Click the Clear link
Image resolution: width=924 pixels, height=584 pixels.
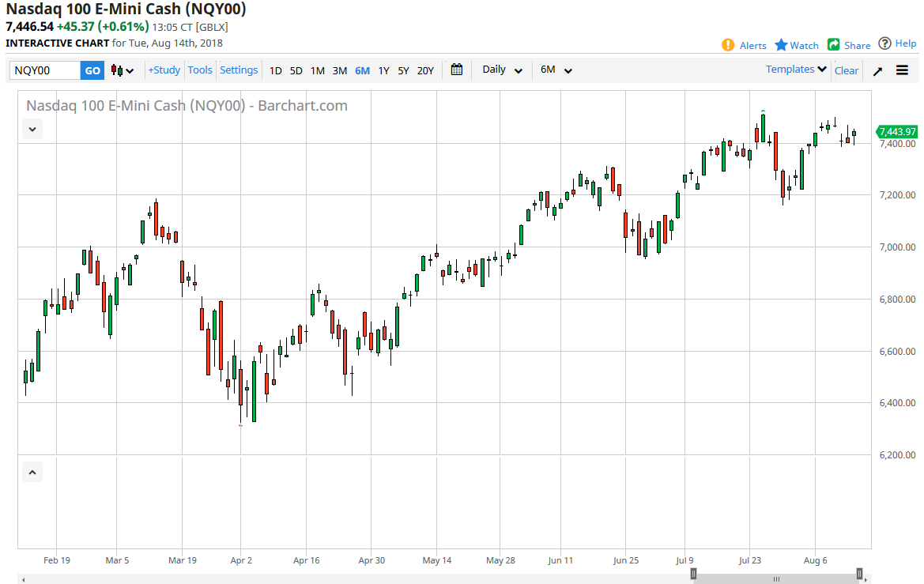tap(846, 70)
